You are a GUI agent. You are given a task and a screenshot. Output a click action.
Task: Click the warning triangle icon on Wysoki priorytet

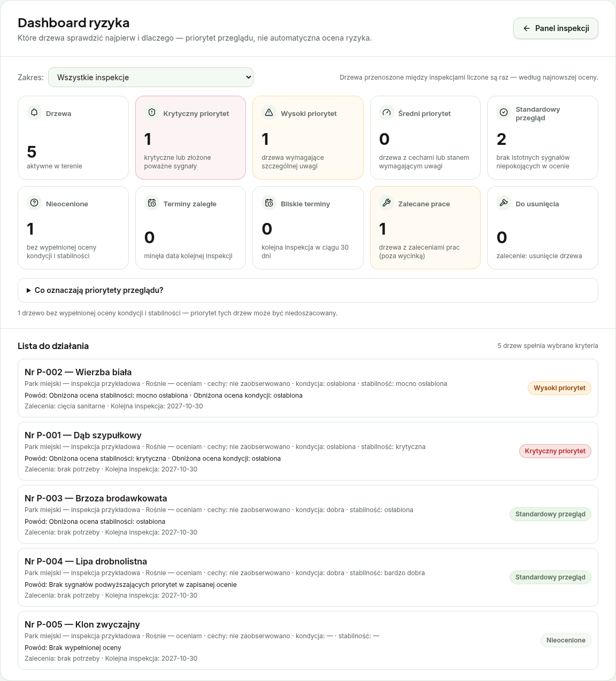[269, 113]
